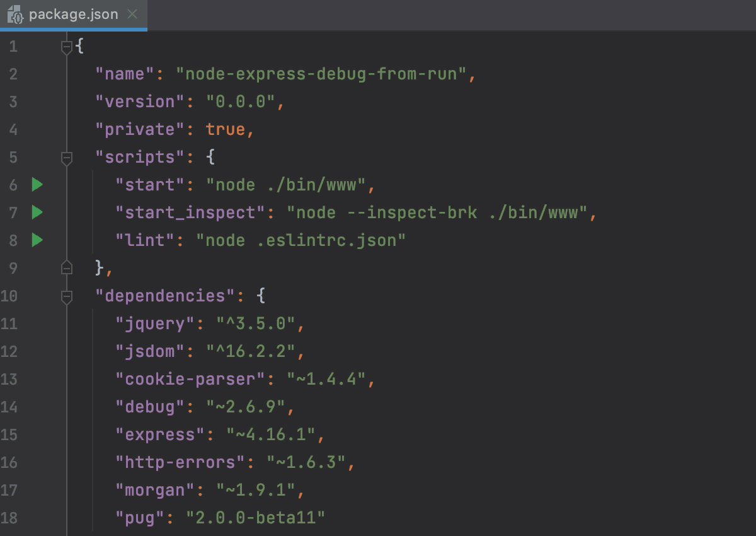Click the fold end marker on line 9
This screenshot has height=536, width=756.
[67, 267]
